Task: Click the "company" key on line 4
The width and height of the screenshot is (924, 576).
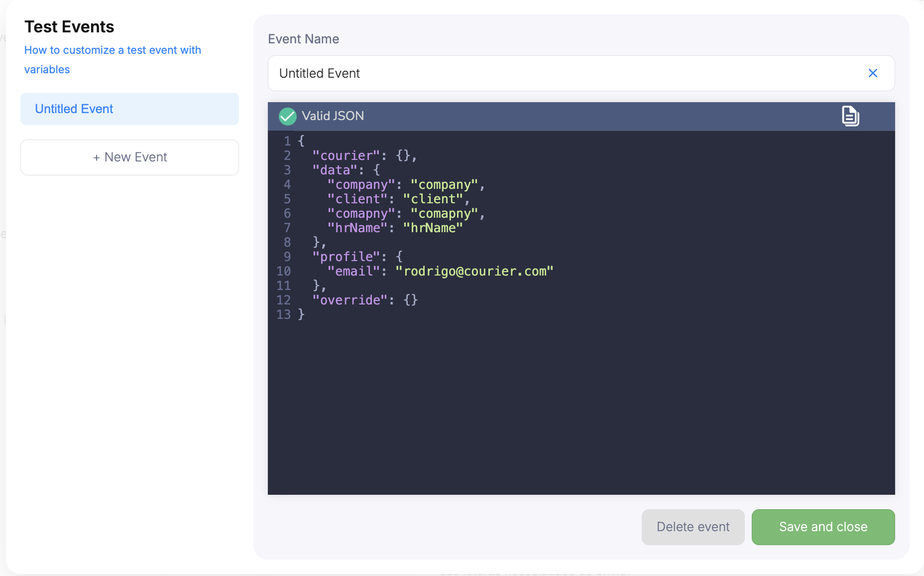Action: pyautogui.click(x=361, y=185)
